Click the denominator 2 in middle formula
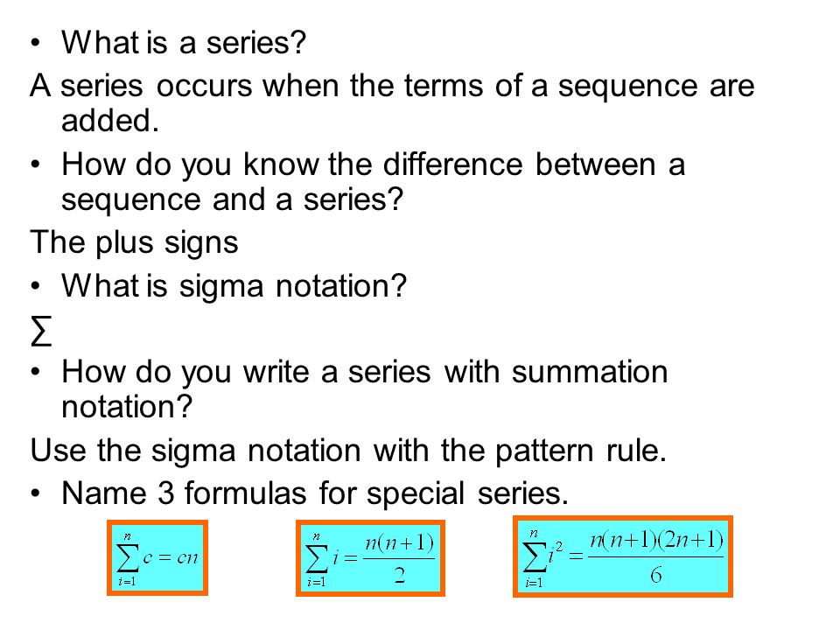Image resolution: width=840 pixels, height=630 pixels. click(399, 576)
